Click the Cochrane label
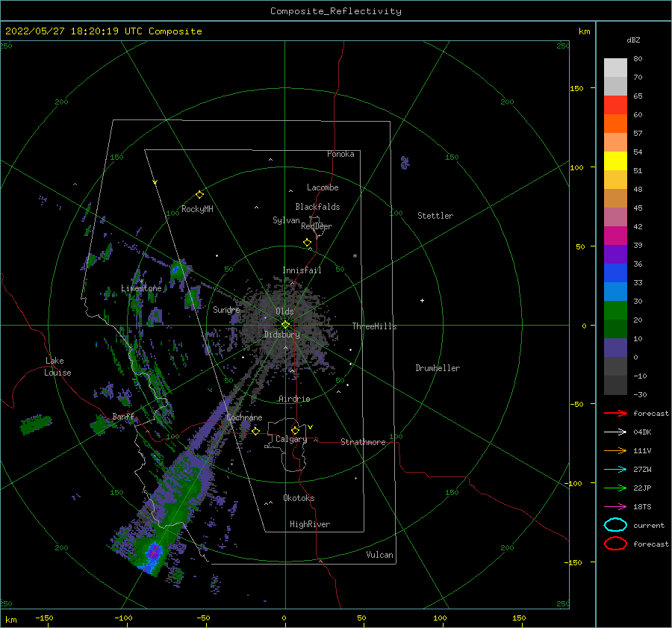Viewport: 672px width, 628px height. coord(244,417)
